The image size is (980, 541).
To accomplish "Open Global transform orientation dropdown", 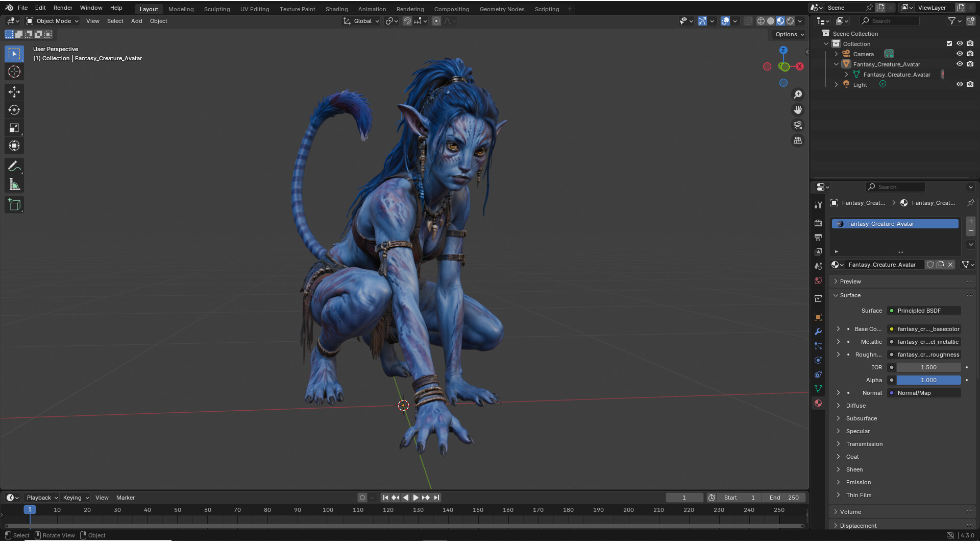I will coord(361,21).
